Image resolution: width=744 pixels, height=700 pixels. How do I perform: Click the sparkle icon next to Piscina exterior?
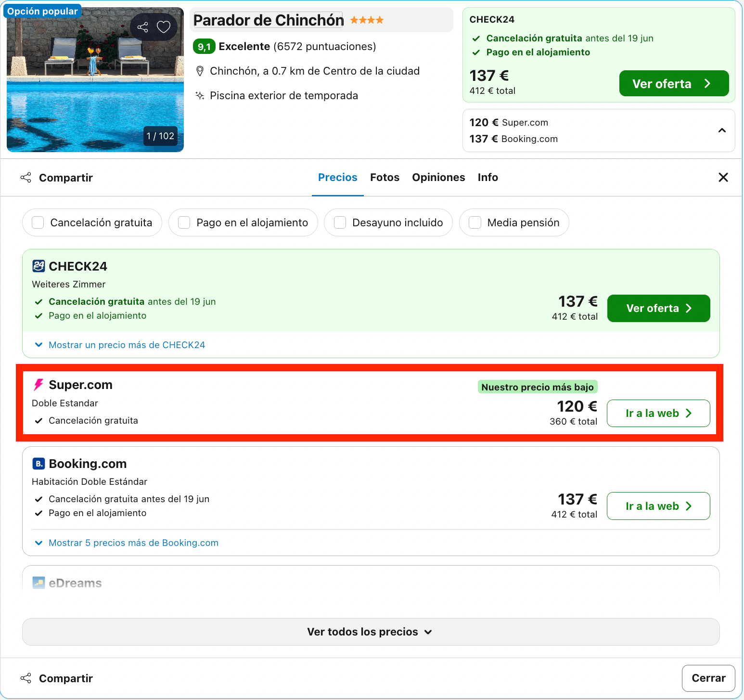point(200,95)
